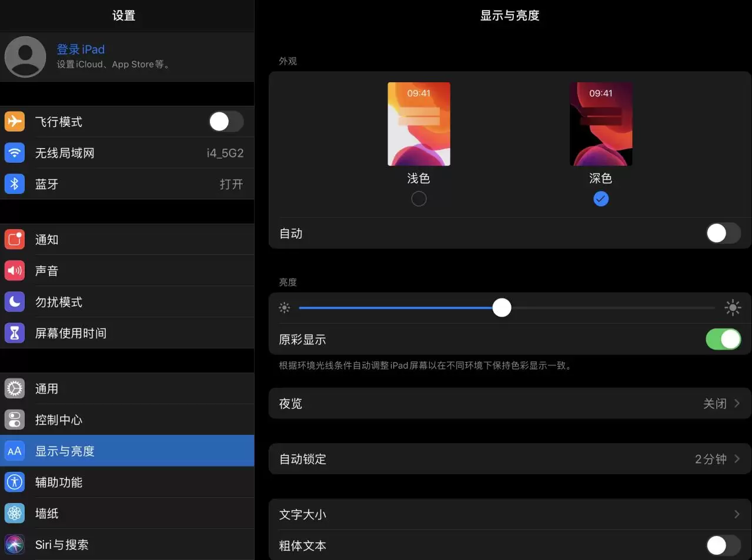Choose the dark mode preview thumbnail
The height and width of the screenshot is (560, 752).
point(601,124)
